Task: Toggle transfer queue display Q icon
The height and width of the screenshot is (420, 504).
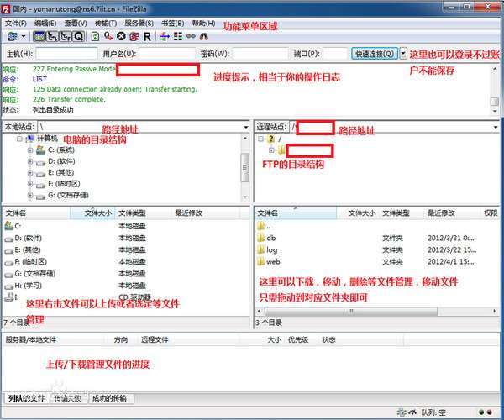Action: click(79, 37)
